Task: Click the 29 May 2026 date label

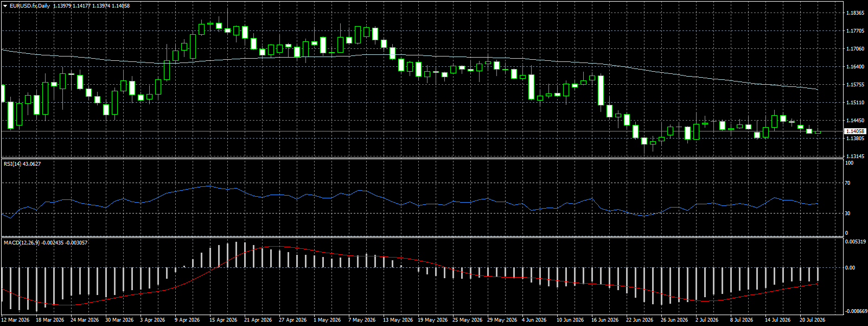Action: (x=502, y=320)
